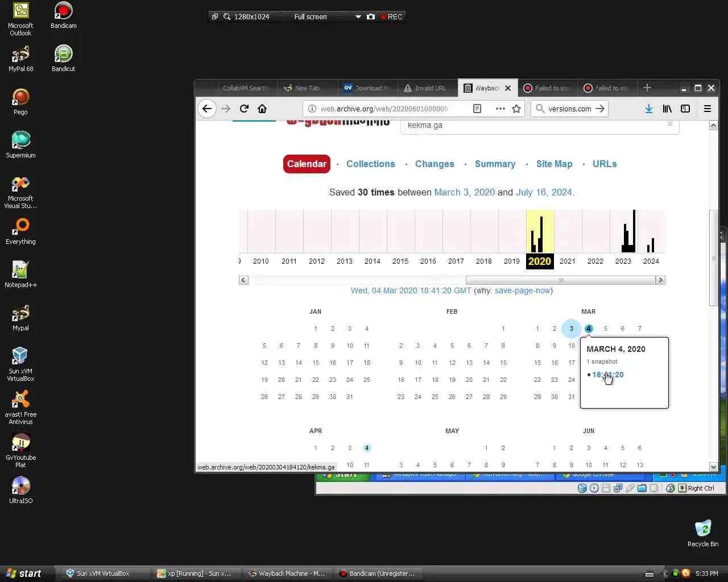Open a new browser tab

pyautogui.click(x=647, y=88)
